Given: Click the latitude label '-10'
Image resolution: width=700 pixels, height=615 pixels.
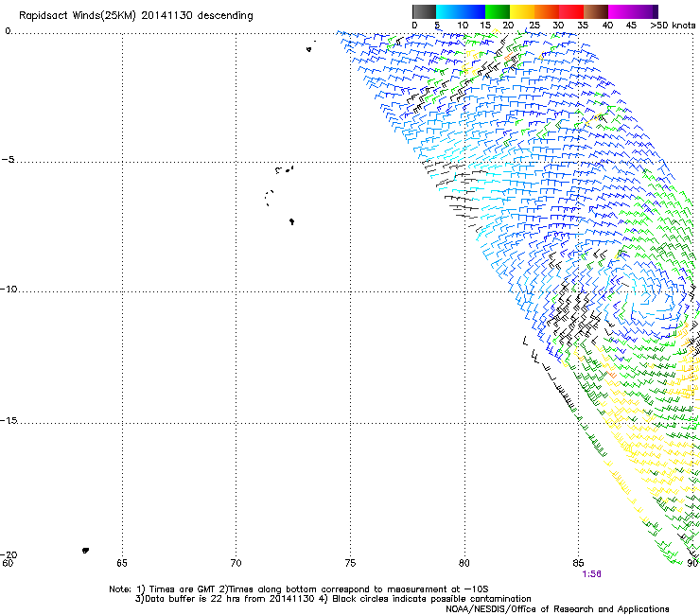Looking at the screenshot, I should click(x=9, y=289).
